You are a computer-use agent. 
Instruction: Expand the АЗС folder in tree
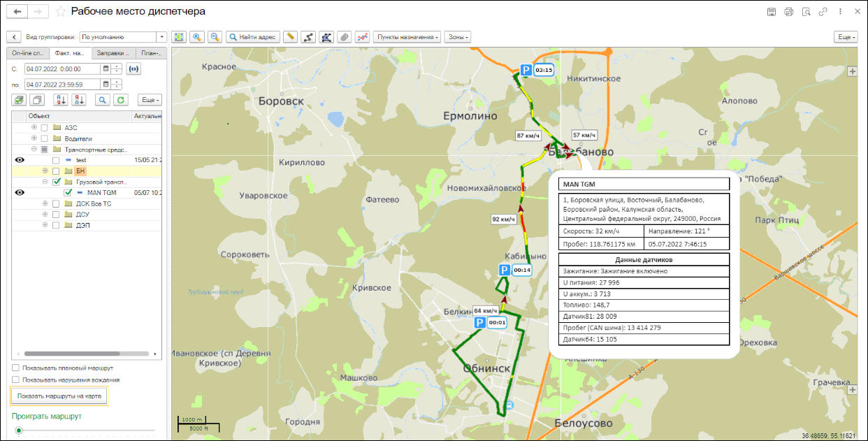[x=34, y=127]
